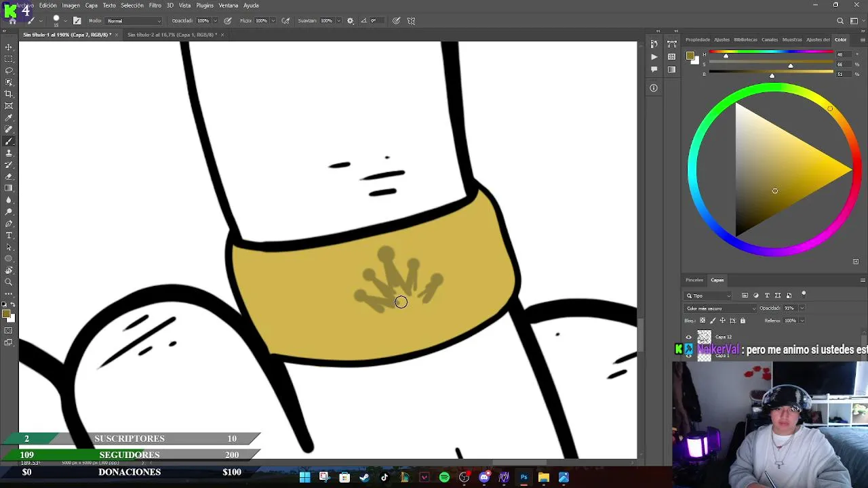Viewport: 868px width, 488px height.
Task: Open the Flujo value dropdown
Action: [273, 21]
